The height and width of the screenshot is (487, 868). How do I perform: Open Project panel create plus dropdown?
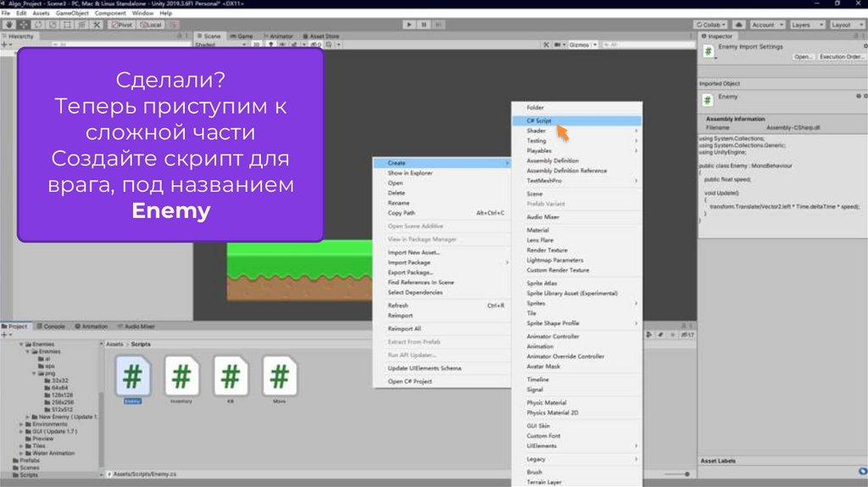[6, 334]
